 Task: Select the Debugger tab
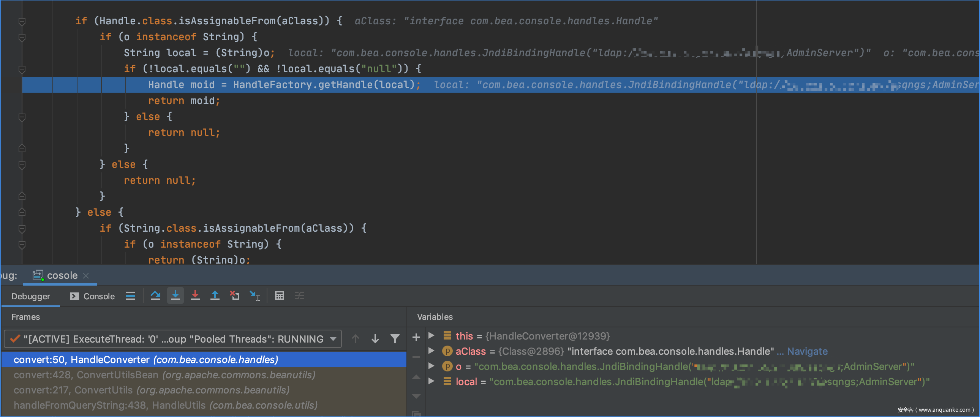coord(30,296)
